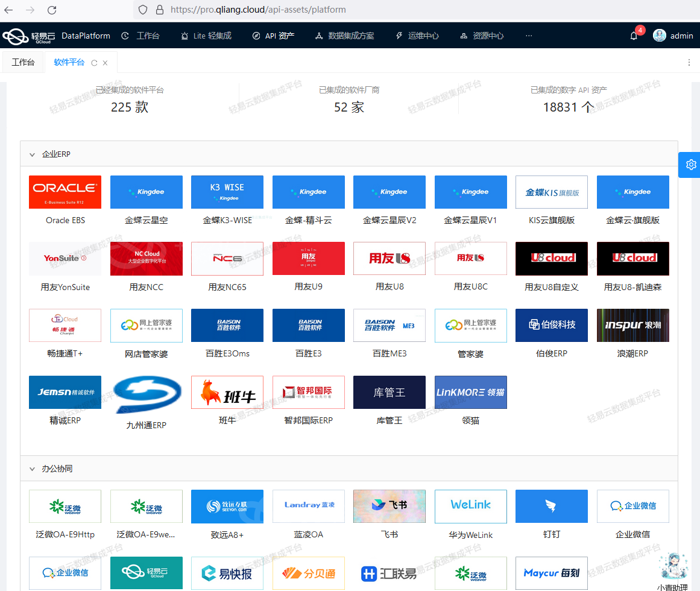Select the 智邦国际ERP tile
This screenshot has width=700, height=591.
coord(309,393)
